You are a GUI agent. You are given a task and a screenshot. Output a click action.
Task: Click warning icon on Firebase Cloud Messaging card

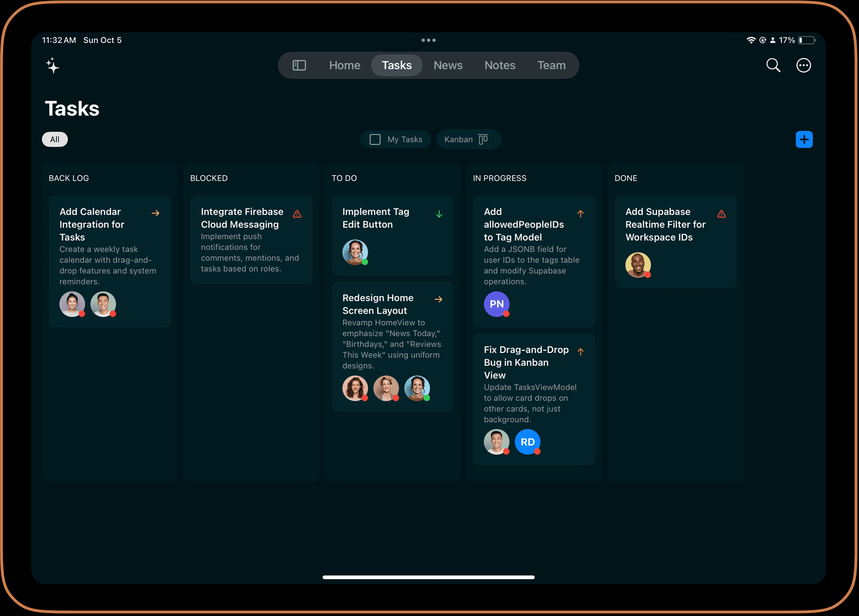(297, 214)
